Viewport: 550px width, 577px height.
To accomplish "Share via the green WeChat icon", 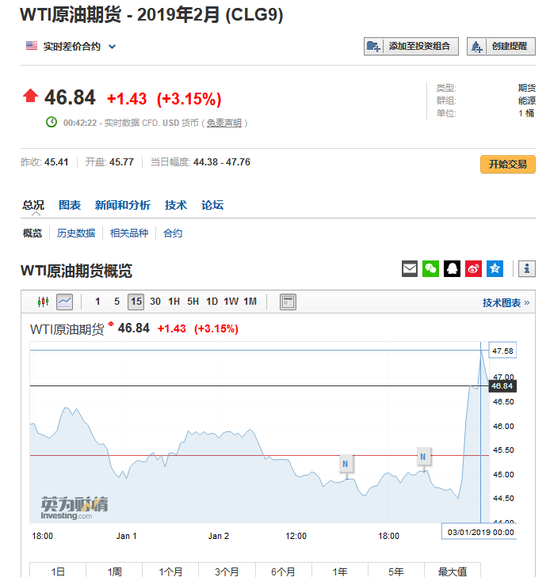I will click(430, 269).
